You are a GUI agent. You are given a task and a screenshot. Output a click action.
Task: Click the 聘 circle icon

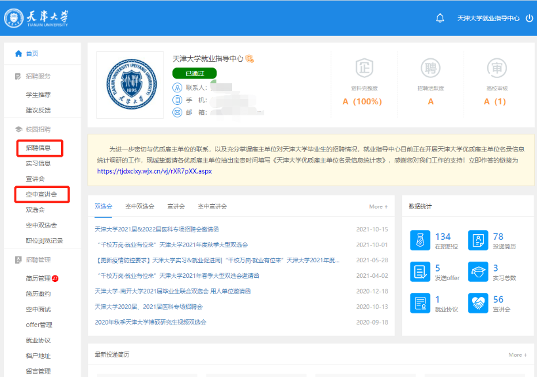click(430, 68)
